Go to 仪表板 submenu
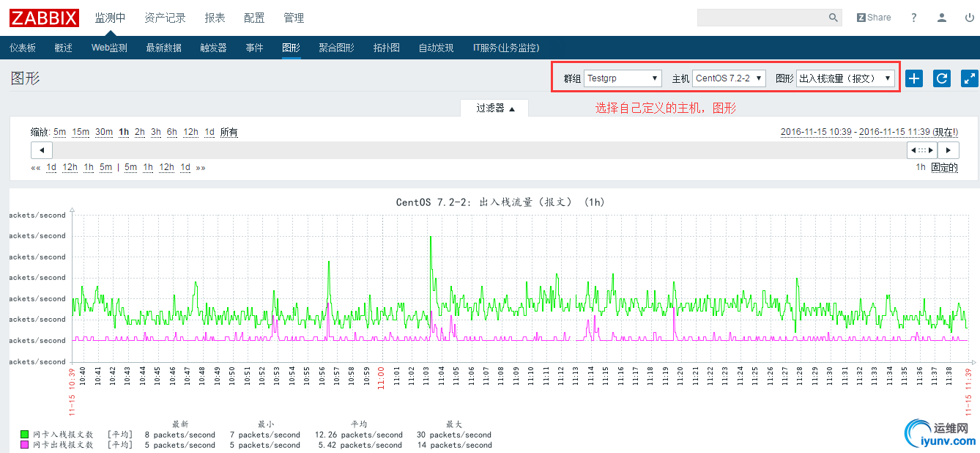Image resolution: width=980 pixels, height=453 pixels. pos(23,48)
